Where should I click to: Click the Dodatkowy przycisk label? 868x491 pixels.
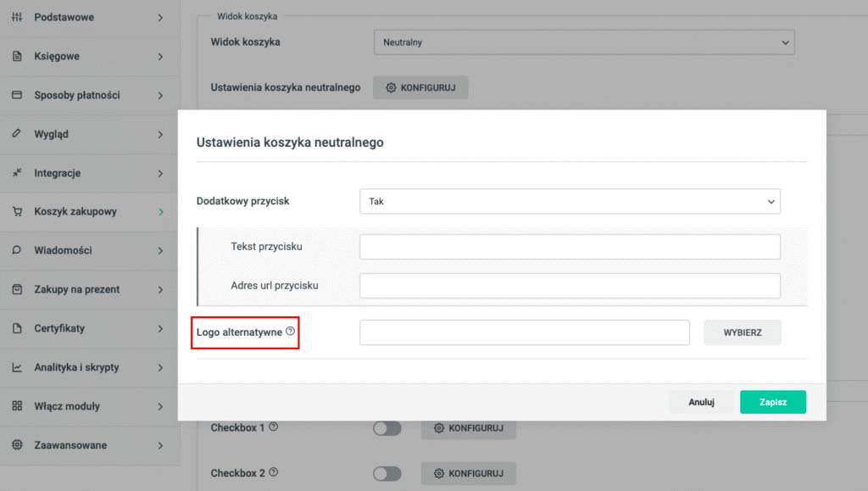click(243, 201)
